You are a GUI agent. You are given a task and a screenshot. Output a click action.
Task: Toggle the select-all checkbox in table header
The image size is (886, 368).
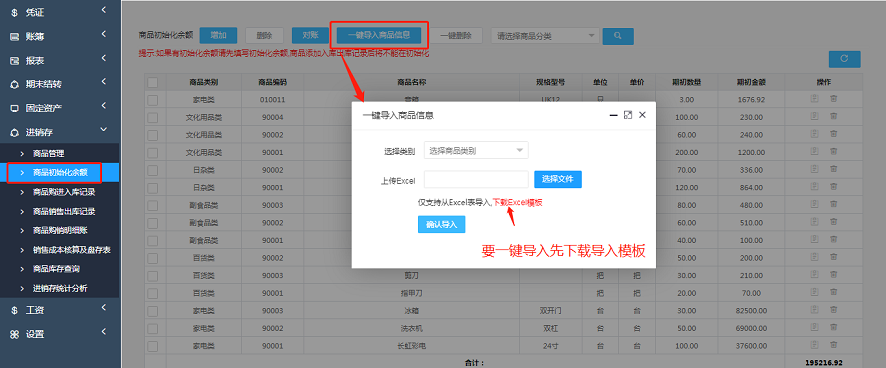pos(153,83)
